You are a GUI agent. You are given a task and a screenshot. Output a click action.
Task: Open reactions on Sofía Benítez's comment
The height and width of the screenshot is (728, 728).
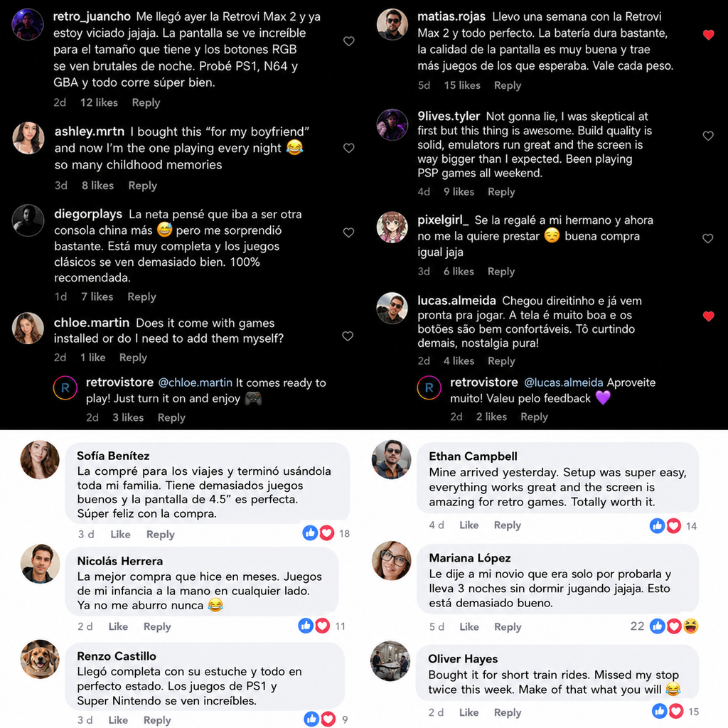pos(326,533)
